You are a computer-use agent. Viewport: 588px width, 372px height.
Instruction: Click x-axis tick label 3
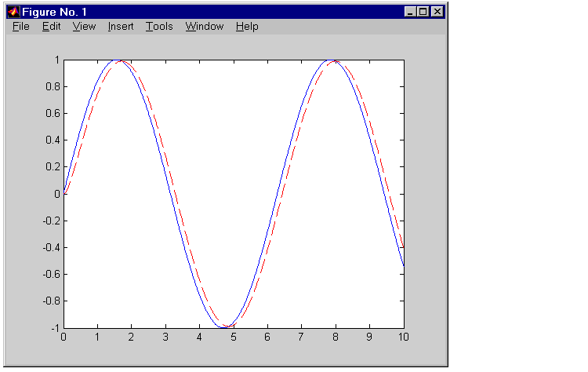165,337
